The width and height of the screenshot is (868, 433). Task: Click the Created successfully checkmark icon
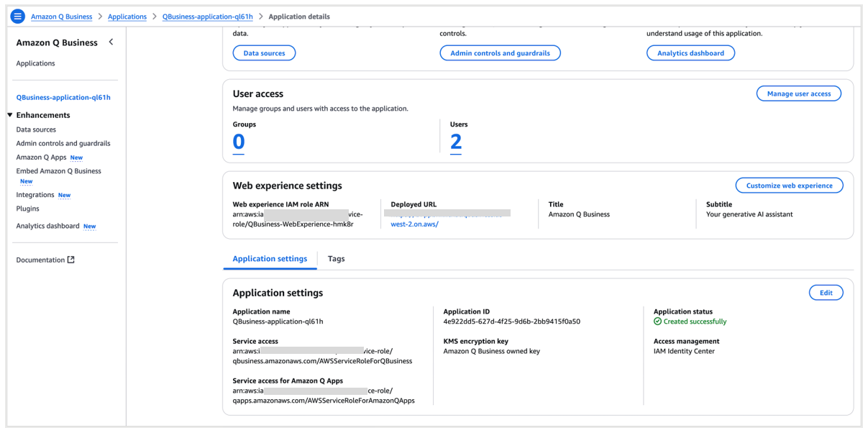(x=657, y=322)
